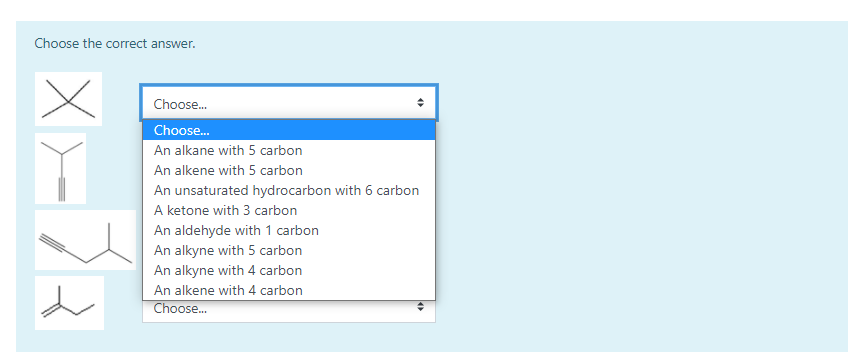Click "Choose..." label in the bottom combo box
This screenshot has width=862, height=362.
pyautogui.click(x=180, y=309)
